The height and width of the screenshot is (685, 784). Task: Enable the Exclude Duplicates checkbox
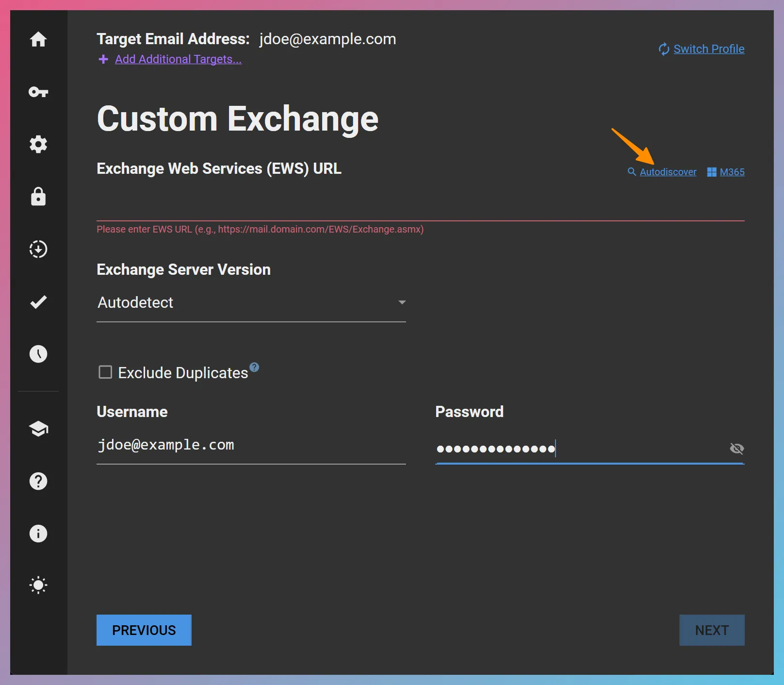coord(105,372)
